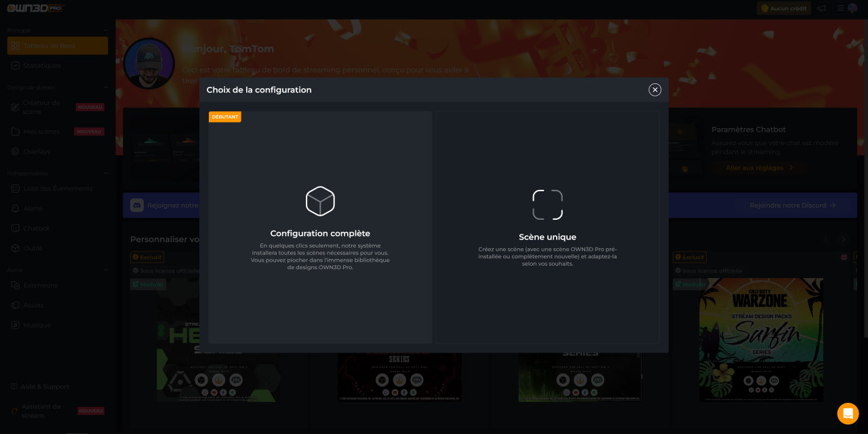Click the Chatbot sidebar icon
The image size is (868, 434).
click(x=16, y=229)
